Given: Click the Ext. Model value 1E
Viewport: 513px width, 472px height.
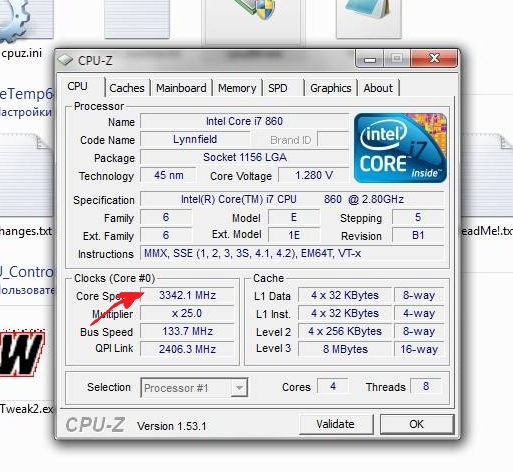Looking at the screenshot, I should [294, 235].
